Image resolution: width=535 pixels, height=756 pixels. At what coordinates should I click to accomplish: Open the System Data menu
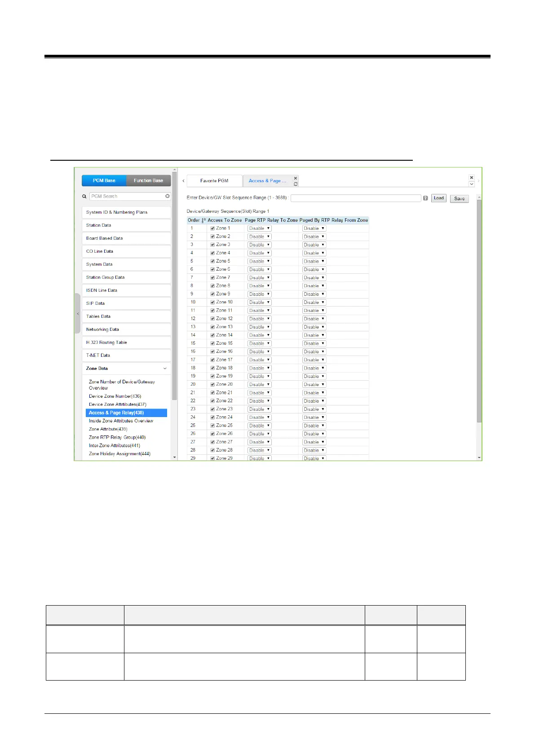(x=126, y=264)
